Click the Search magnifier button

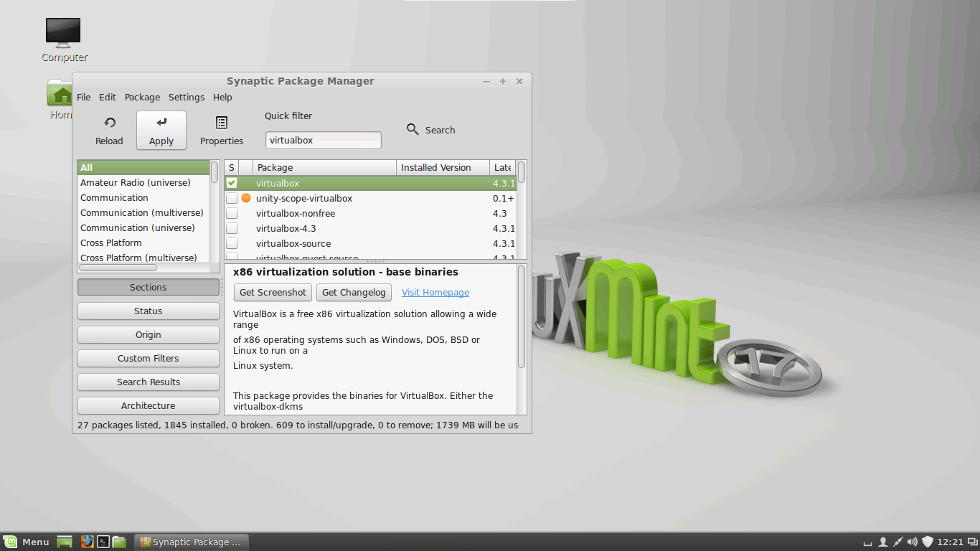(x=430, y=130)
